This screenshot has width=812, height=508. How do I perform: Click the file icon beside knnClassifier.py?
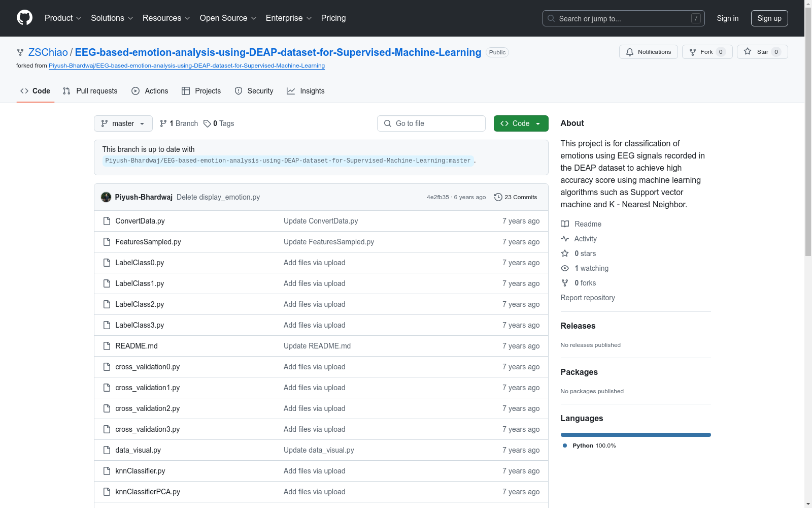(x=107, y=471)
